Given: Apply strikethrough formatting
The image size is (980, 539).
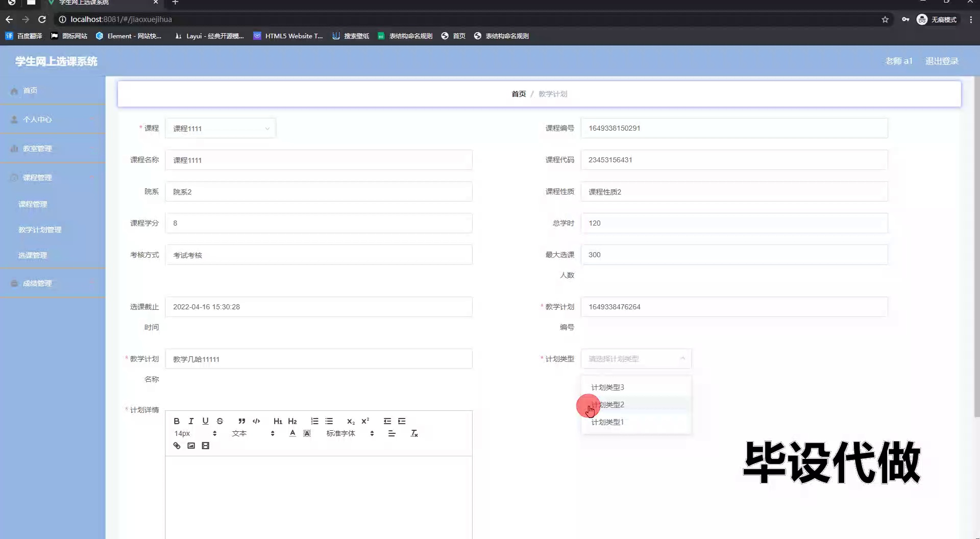Looking at the screenshot, I should (219, 421).
